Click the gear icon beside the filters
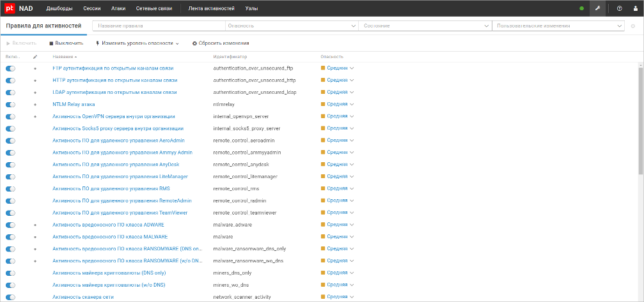 (633, 26)
